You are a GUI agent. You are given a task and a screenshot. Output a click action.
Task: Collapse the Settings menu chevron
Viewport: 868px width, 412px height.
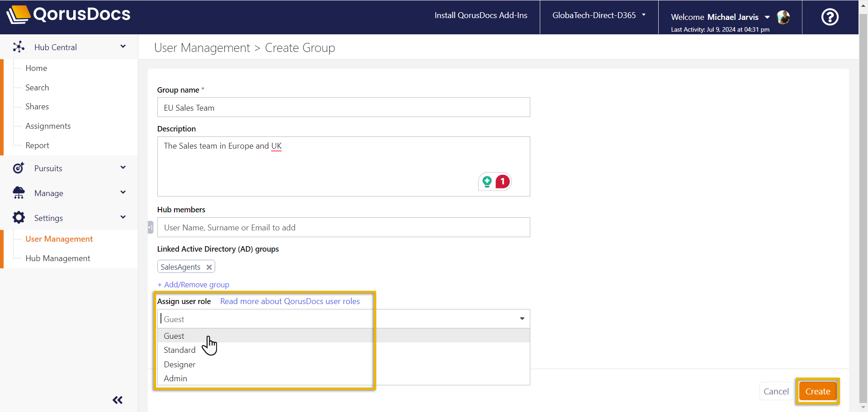click(x=123, y=217)
